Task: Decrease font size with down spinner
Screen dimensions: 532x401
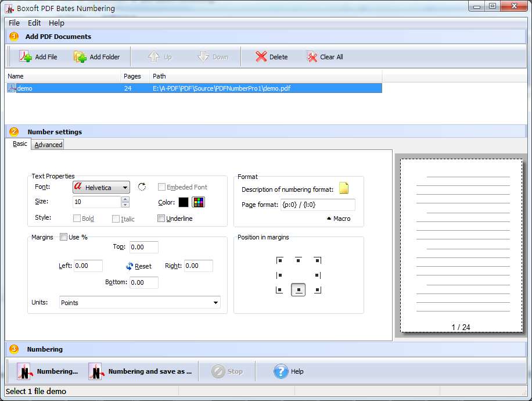Action: (x=125, y=205)
